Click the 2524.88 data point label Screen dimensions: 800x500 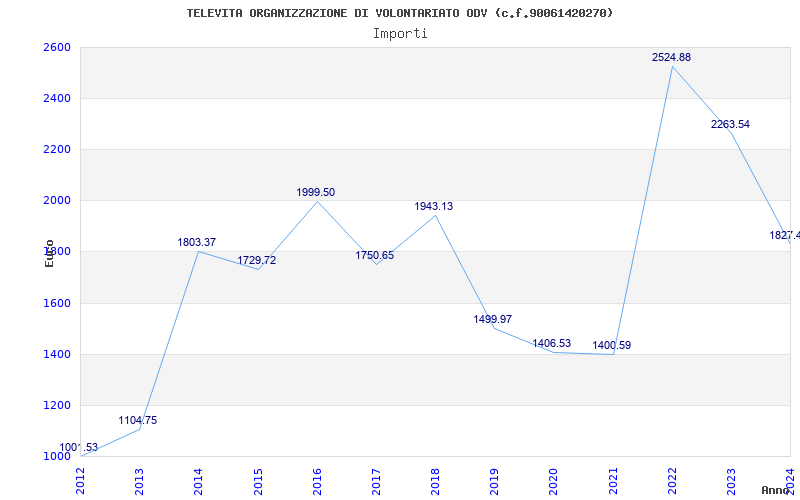pos(671,58)
